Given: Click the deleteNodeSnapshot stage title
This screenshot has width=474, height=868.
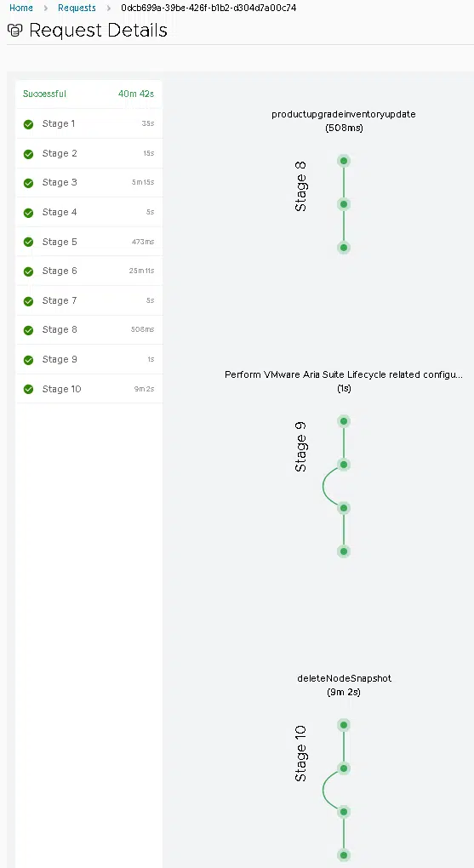Looking at the screenshot, I should coord(345,679).
